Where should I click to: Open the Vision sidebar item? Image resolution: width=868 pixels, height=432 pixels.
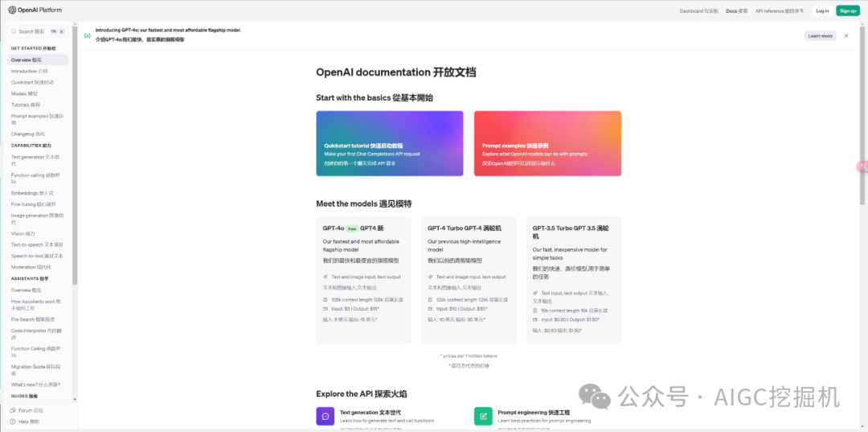(x=23, y=233)
